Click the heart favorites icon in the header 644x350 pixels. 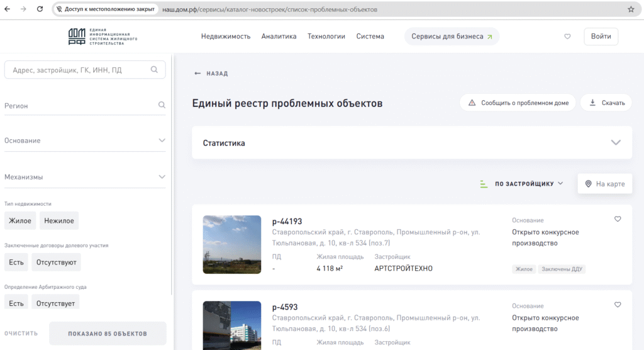tap(567, 37)
